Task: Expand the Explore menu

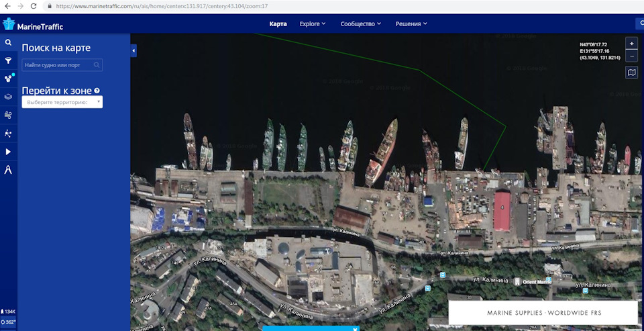Action: (313, 24)
